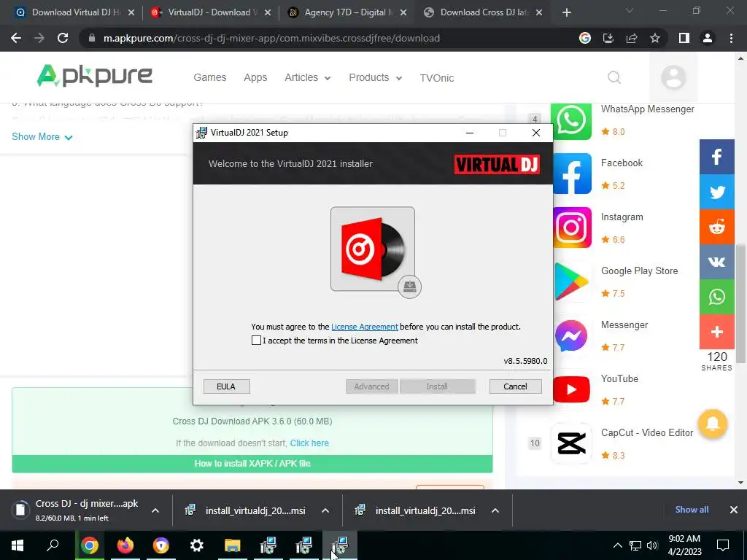The height and width of the screenshot is (560, 747).
Task: Open Firefox from the taskbar
Action: coord(125,545)
